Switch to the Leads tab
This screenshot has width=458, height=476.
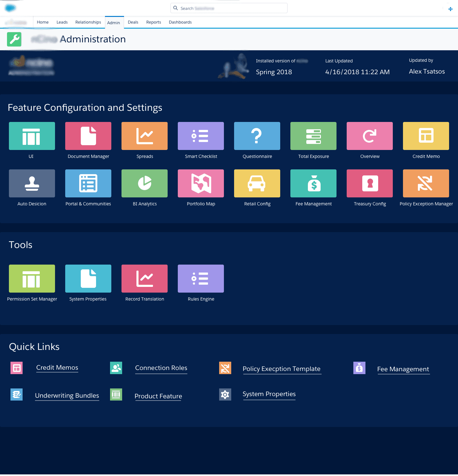point(62,22)
